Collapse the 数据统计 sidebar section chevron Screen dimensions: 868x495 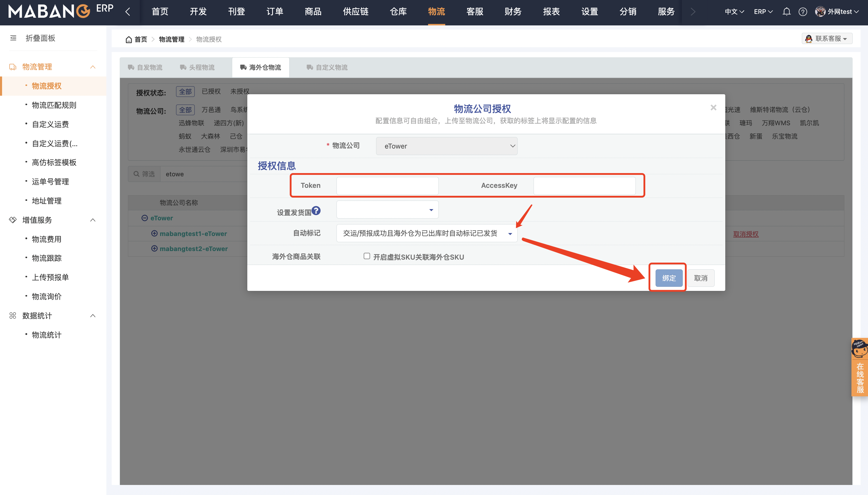93,315
